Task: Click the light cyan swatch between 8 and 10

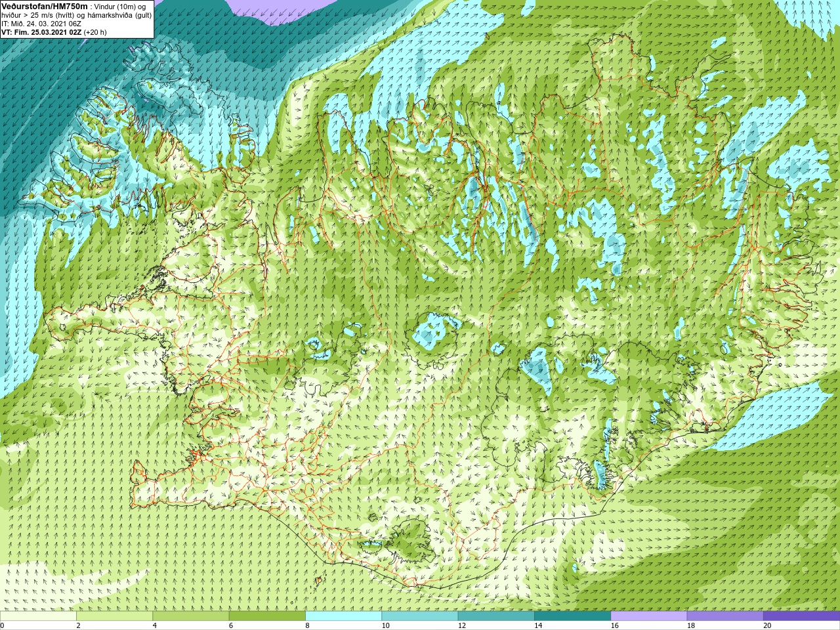Action: 343,616
